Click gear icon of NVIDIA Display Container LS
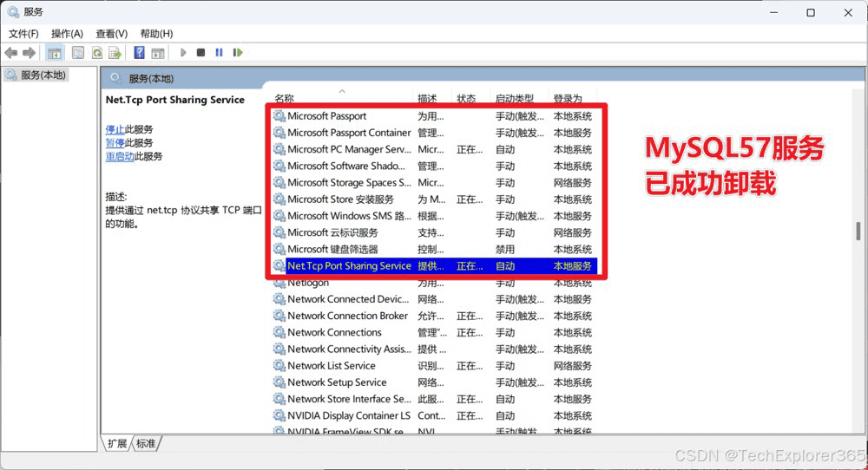 [279, 415]
